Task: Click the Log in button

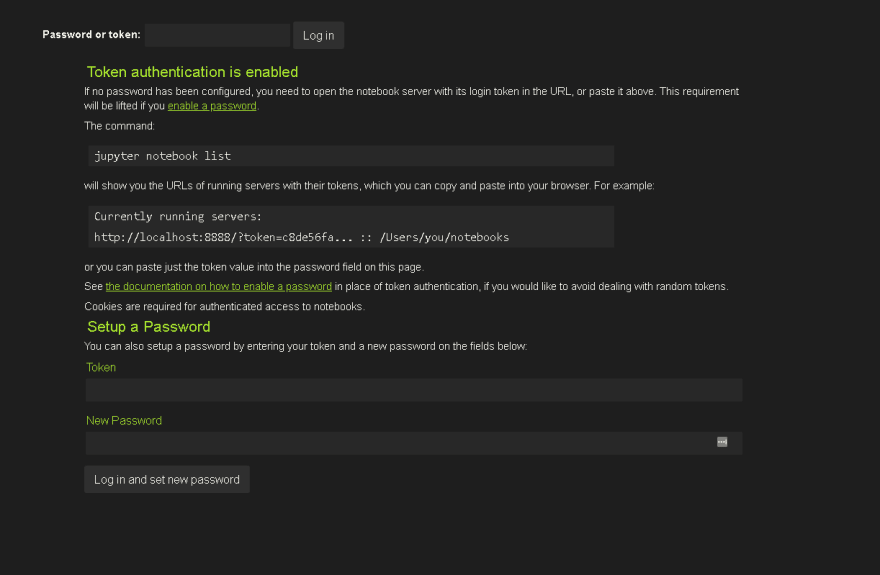Action: pyautogui.click(x=318, y=35)
